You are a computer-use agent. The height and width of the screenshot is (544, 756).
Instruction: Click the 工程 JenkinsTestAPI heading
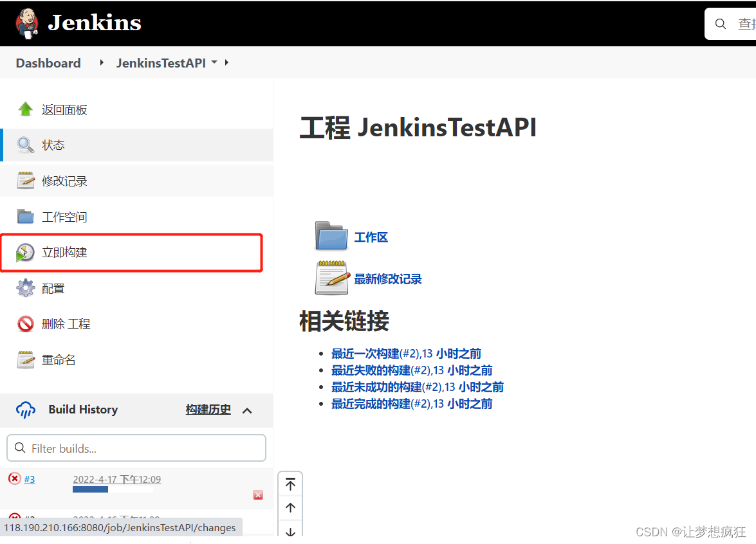coord(418,128)
